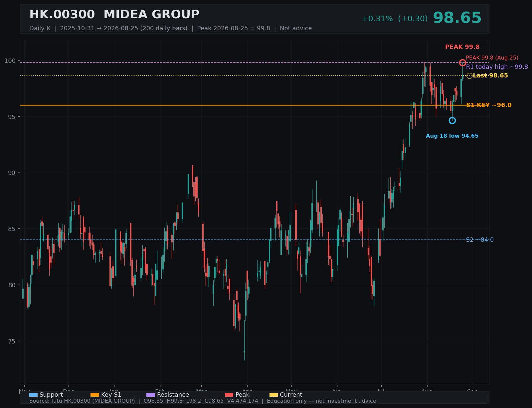Click the "HK.00300 MIDEA GROUP" chart title
The width and height of the screenshot is (532, 408).
pyautogui.click(x=114, y=15)
